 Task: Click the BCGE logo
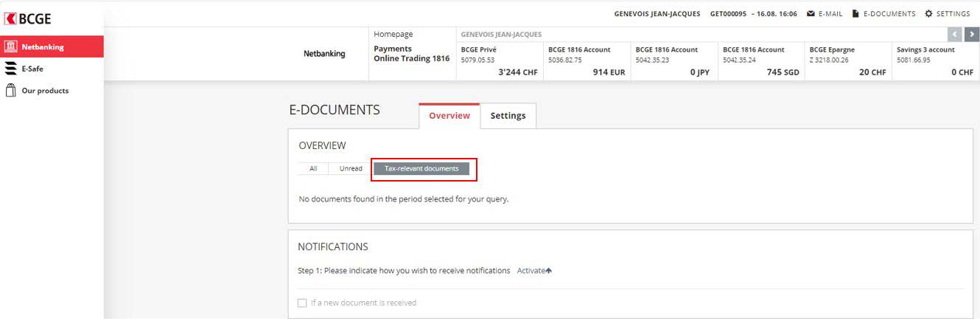click(28, 19)
